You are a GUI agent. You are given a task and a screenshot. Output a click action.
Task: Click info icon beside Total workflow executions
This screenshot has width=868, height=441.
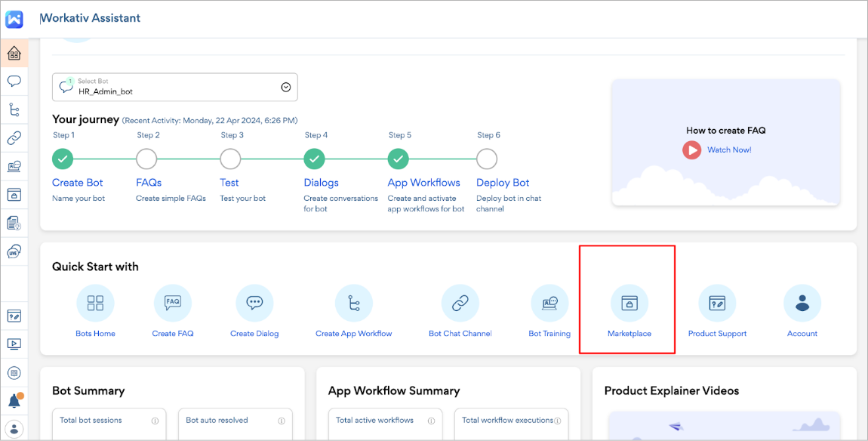pos(558,421)
